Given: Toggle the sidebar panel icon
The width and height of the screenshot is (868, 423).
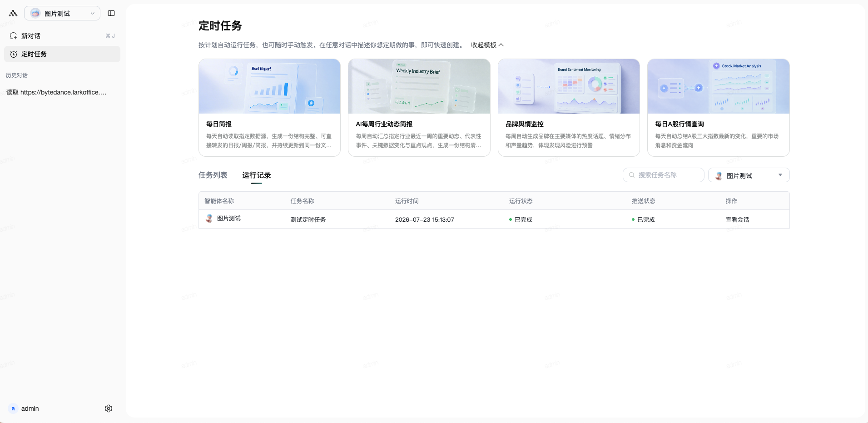Looking at the screenshot, I should pos(111,13).
